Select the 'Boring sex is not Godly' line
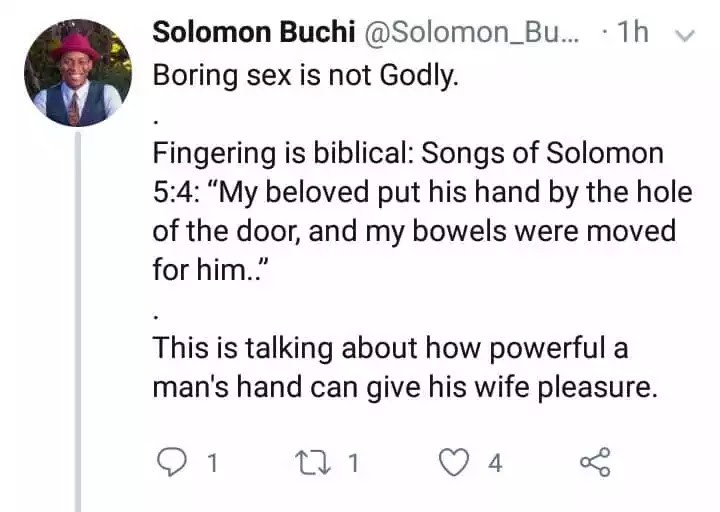Image resolution: width=720 pixels, height=512 pixels. point(305,75)
